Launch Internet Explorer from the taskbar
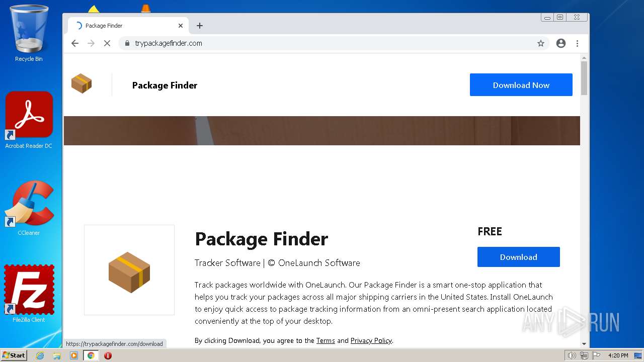The width and height of the screenshot is (644, 362). point(40,355)
